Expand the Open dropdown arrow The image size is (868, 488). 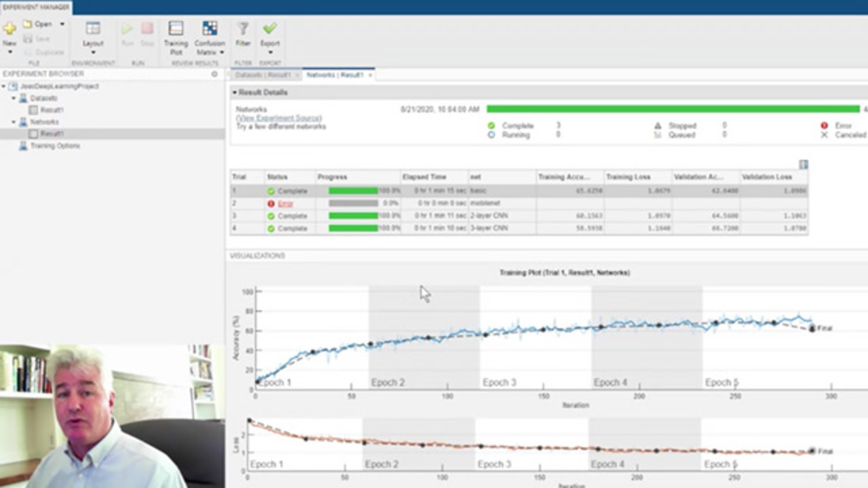62,24
